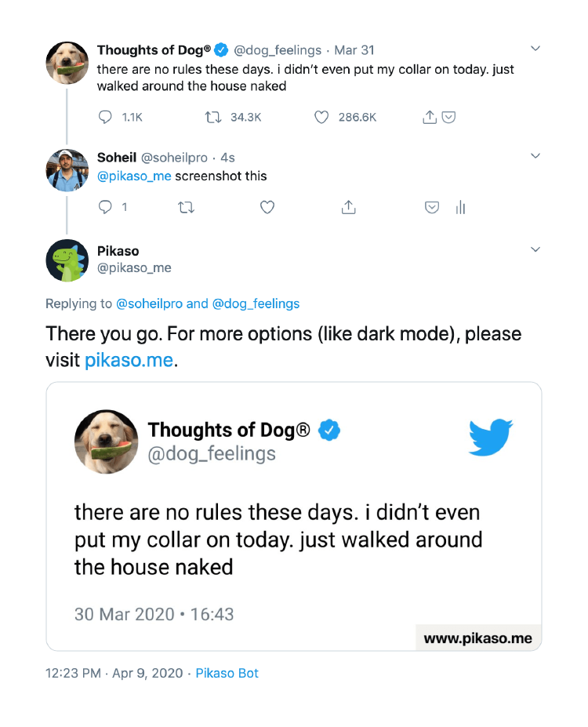Like Soheil's tweet with the heart
The width and height of the screenshot is (588, 727).
[x=267, y=207]
